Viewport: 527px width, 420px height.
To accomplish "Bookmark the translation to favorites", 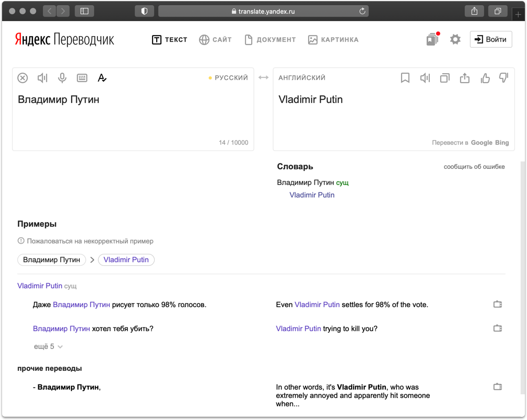I will click(x=405, y=78).
